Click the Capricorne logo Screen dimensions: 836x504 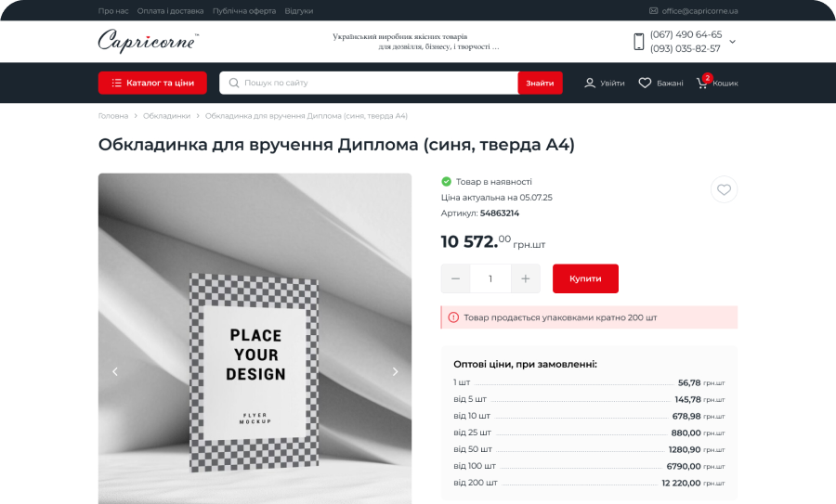click(149, 41)
